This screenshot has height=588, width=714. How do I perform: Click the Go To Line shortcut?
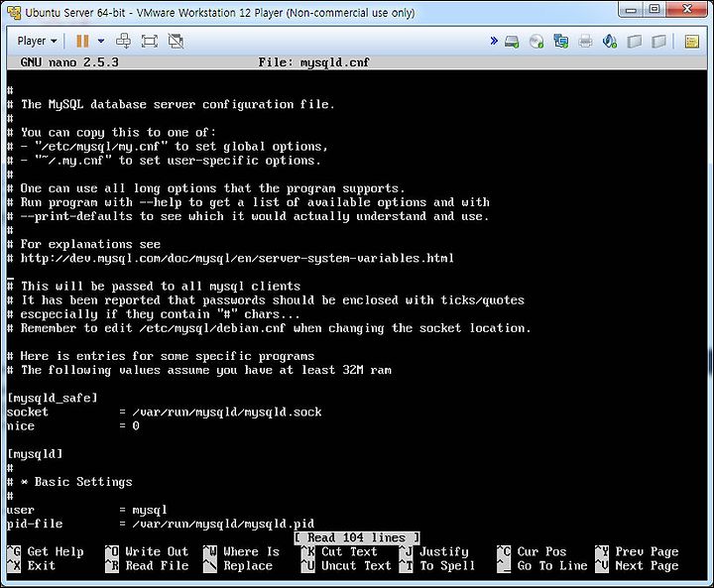[541, 565]
